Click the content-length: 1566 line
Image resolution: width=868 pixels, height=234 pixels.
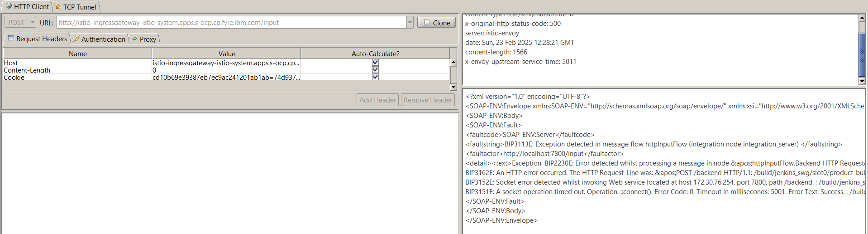[x=496, y=52]
